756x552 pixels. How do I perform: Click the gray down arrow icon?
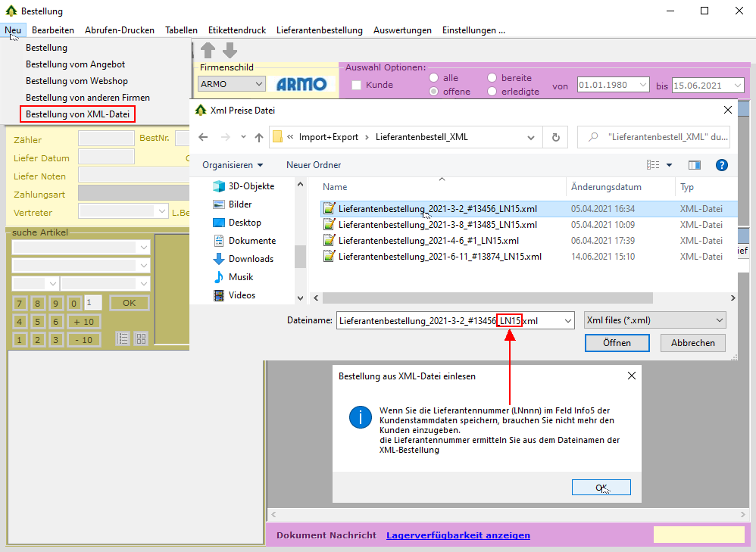tap(230, 51)
